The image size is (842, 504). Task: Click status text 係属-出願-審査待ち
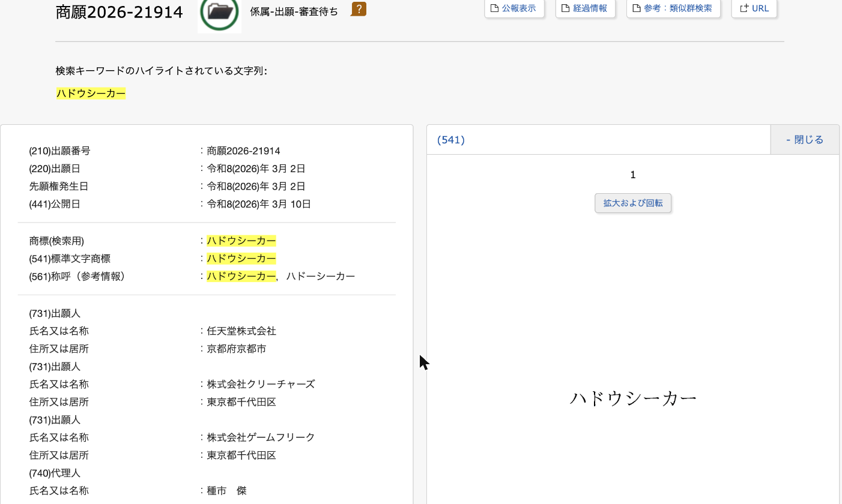(x=294, y=11)
